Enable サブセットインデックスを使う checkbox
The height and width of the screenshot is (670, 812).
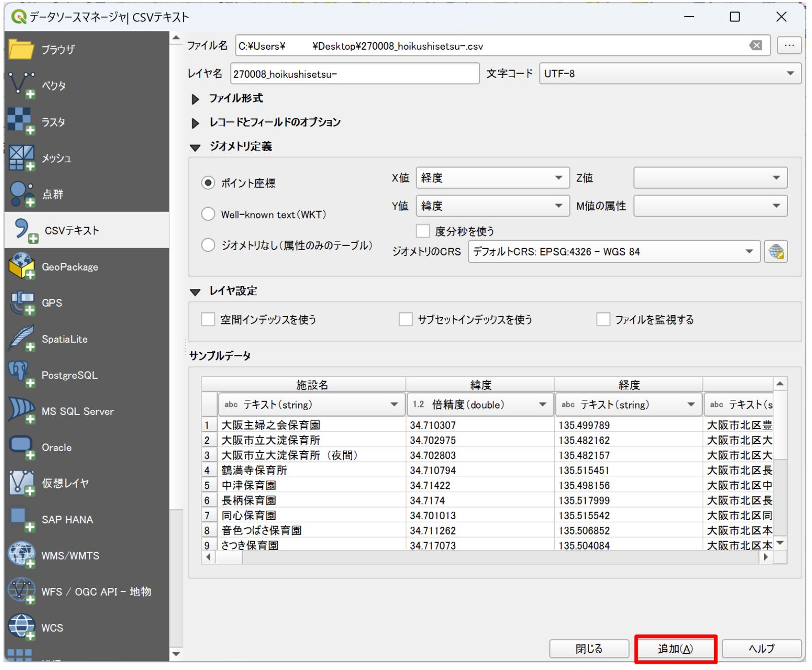pos(405,319)
